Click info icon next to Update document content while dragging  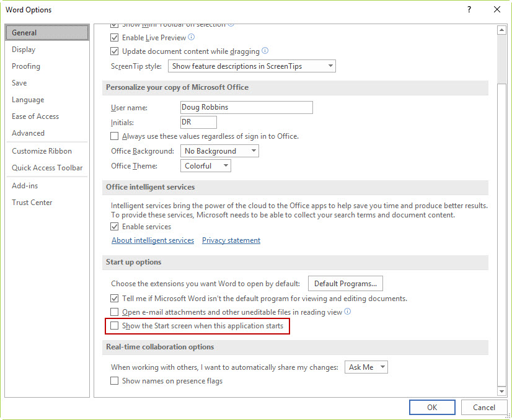coord(265,51)
